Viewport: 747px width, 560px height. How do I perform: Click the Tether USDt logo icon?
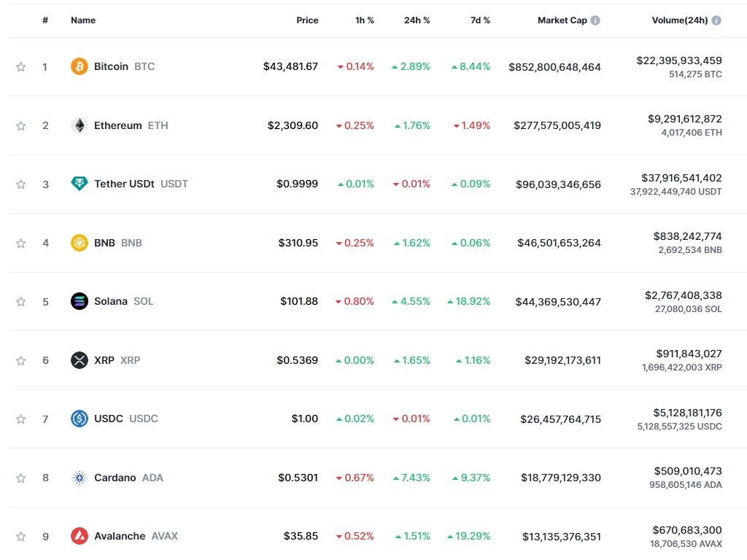point(79,184)
